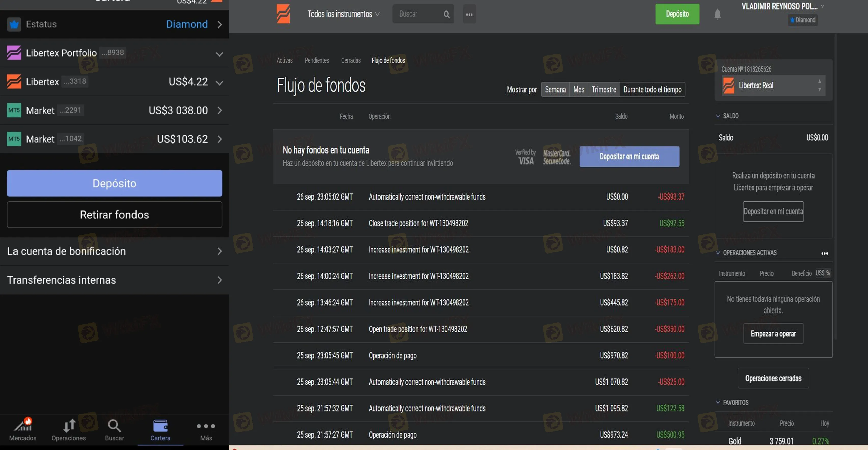Click the blue Depositar en mi cuenta button
The image size is (868, 450).
point(629,157)
